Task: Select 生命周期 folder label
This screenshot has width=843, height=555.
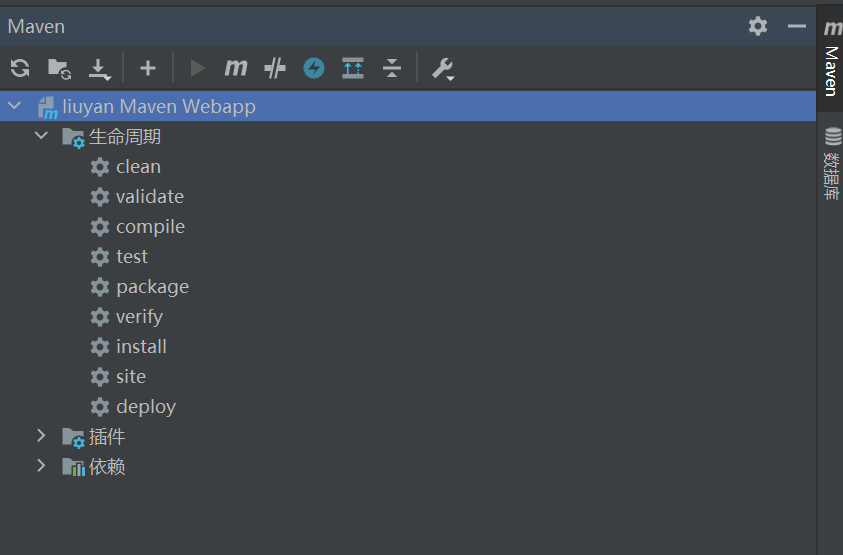Action: pos(125,137)
